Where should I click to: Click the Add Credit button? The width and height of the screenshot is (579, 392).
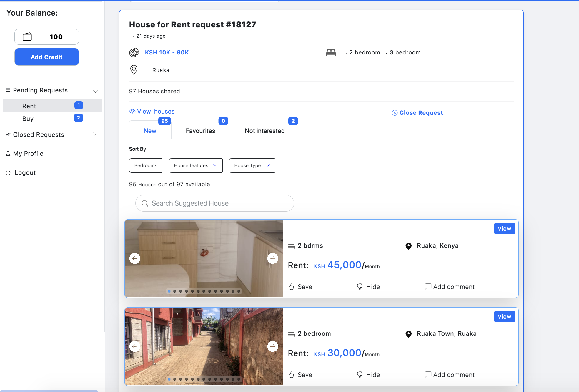pyautogui.click(x=47, y=57)
